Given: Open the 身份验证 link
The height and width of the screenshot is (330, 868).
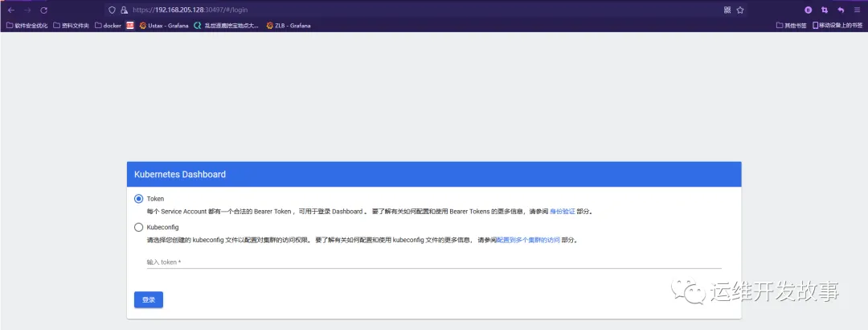Looking at the screenshot, I should 562,212.
